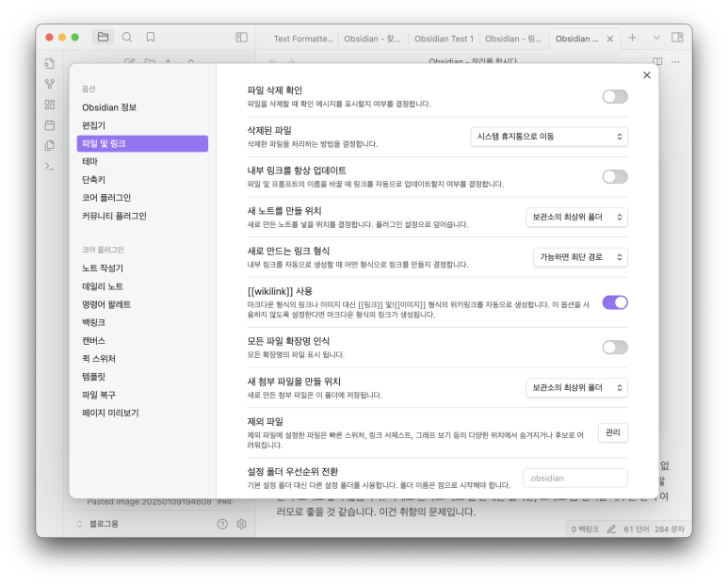Switch to the Obsidian - 링... tab
The width and height of the screenshot is (728, 585).
(x=513, y=39)
